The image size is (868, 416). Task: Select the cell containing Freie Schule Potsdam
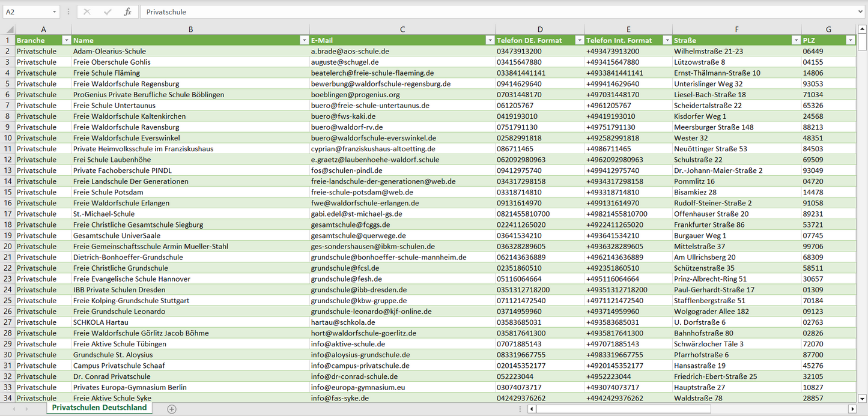pyautogui.click(x=108, y=192)
